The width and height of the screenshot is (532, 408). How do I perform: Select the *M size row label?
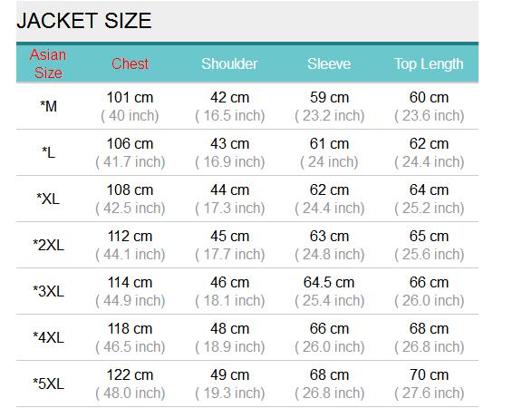[49, 106]
